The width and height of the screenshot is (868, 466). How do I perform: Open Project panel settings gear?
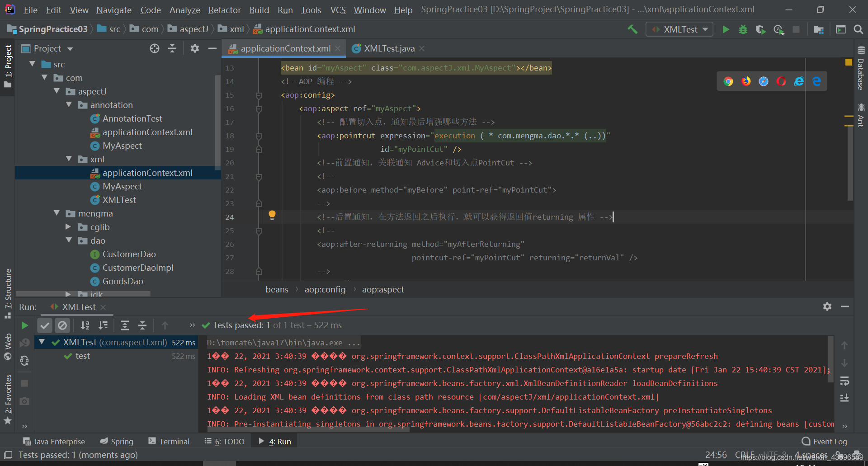[195, 48]
